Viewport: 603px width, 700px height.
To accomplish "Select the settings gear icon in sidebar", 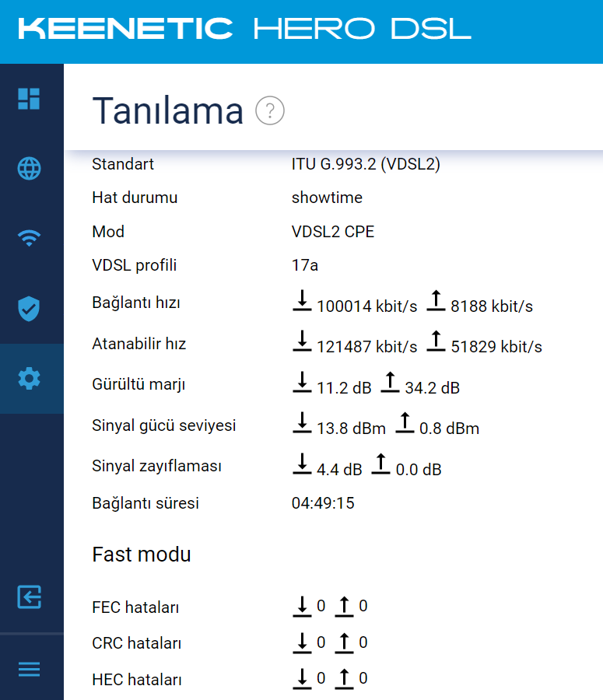I will 29,379.
